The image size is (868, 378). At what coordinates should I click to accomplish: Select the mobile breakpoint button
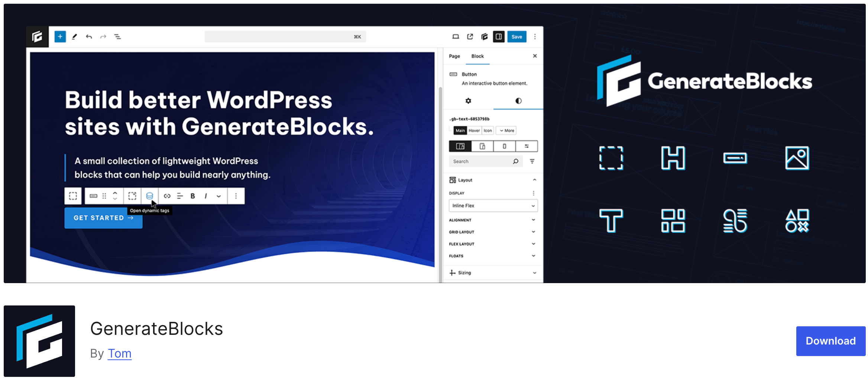(x=504, y=146)
